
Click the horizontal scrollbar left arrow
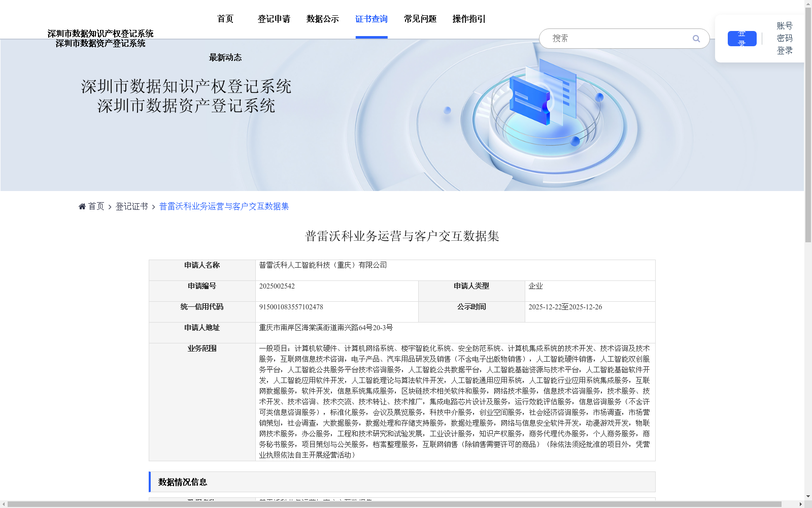4,504
